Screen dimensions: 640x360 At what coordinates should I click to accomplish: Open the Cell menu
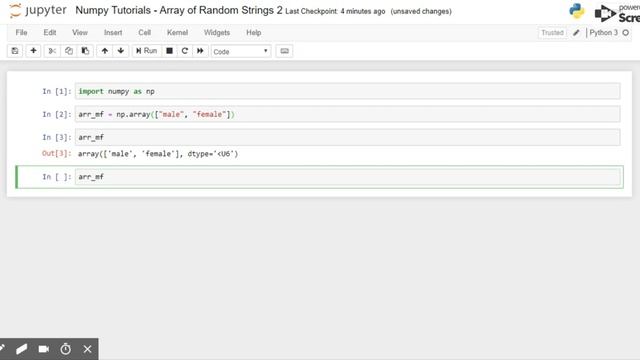[x=144, y=33]
